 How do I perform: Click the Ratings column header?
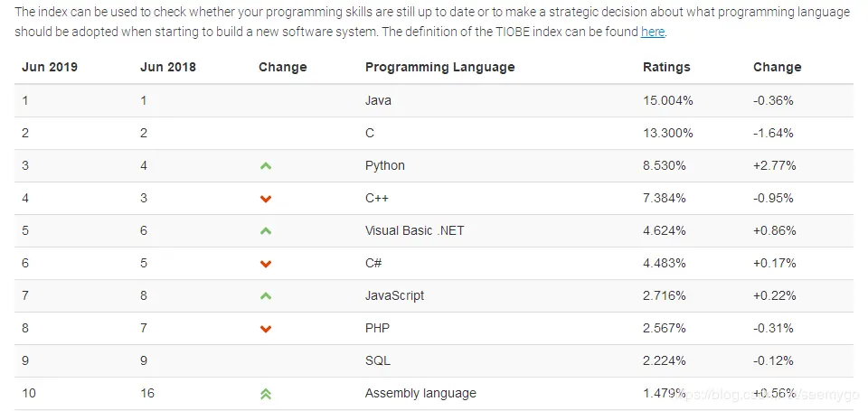coord(666,68)
